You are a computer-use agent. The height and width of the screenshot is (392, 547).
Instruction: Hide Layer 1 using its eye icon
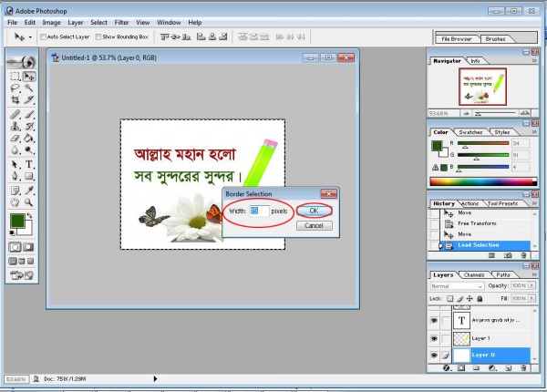click(x=435, y=336)
